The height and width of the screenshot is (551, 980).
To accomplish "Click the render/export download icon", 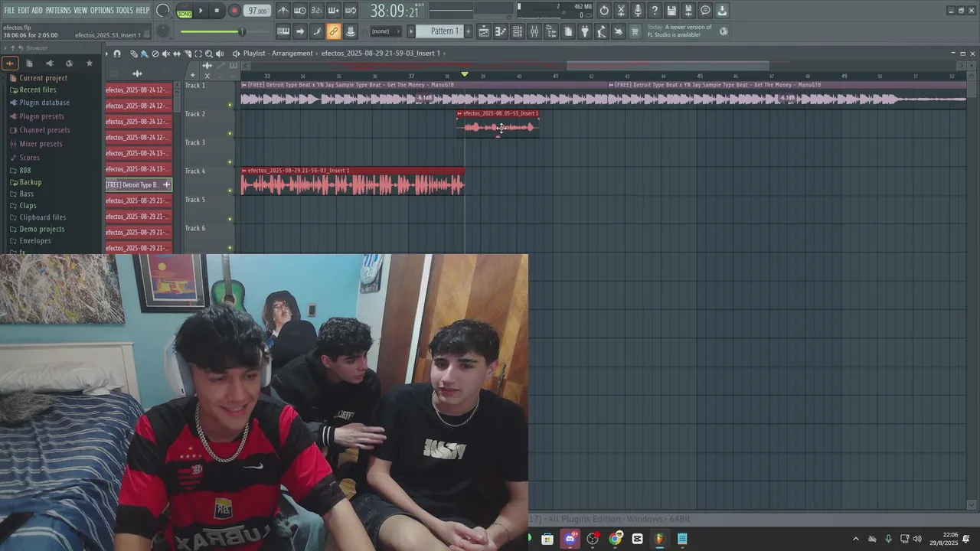I will [722, 11].
